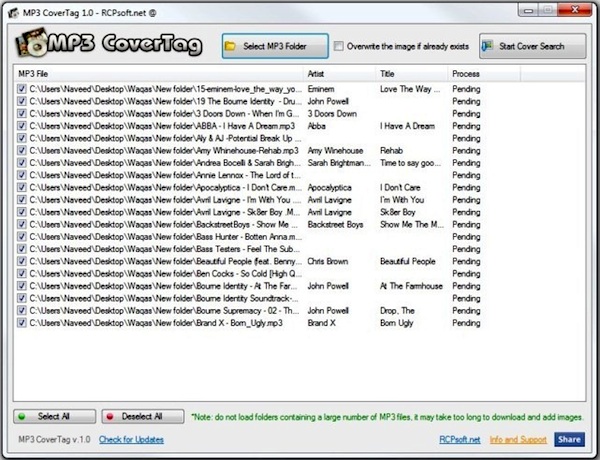
Task: Select the 'Sarah Brightman...' artist cell
Action: point(339,163)
